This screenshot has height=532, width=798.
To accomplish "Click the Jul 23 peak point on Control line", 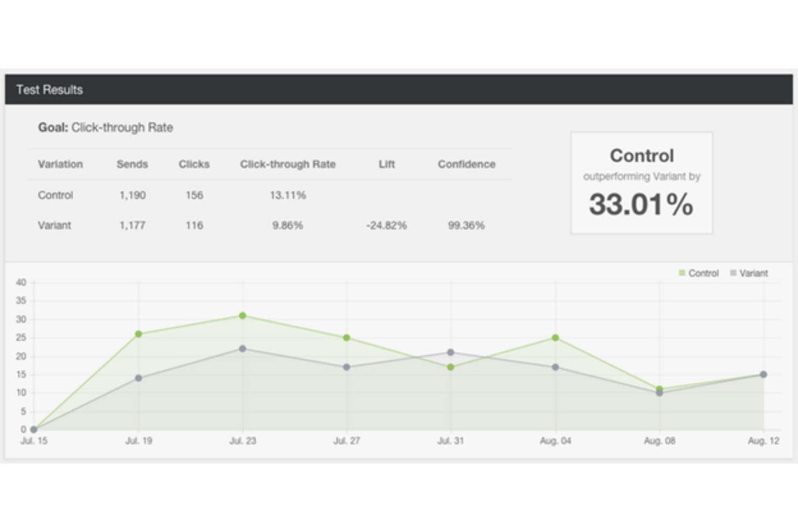I will (x=243, y=316).
